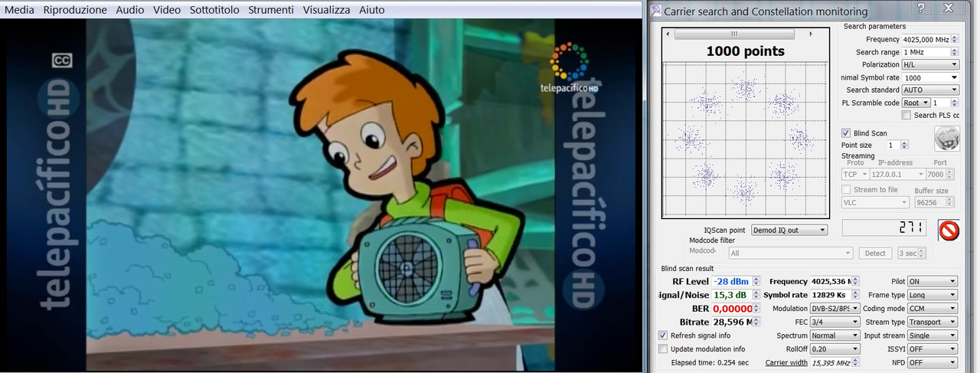
Task: Click the Detect button
Action: (876, 254)
